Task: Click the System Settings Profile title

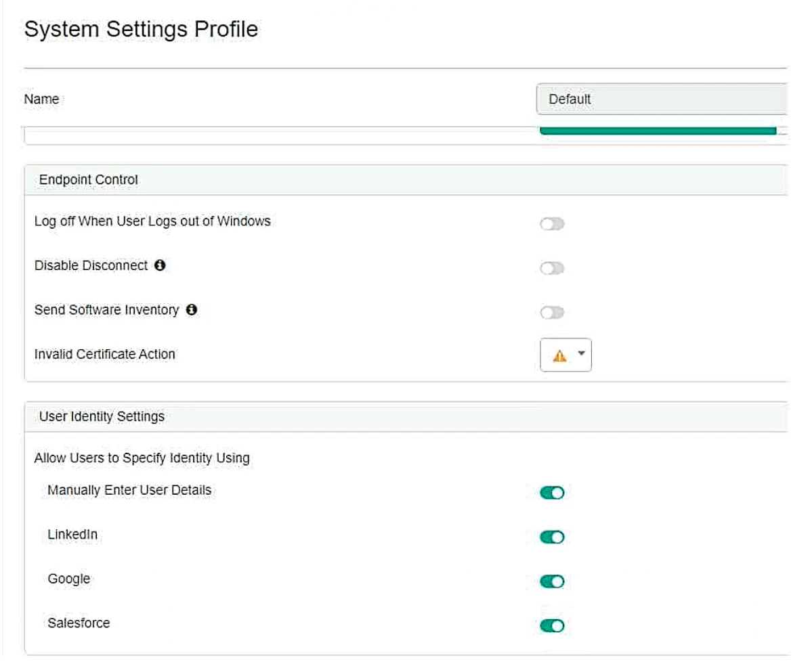Action: click(x=141, y=29)
